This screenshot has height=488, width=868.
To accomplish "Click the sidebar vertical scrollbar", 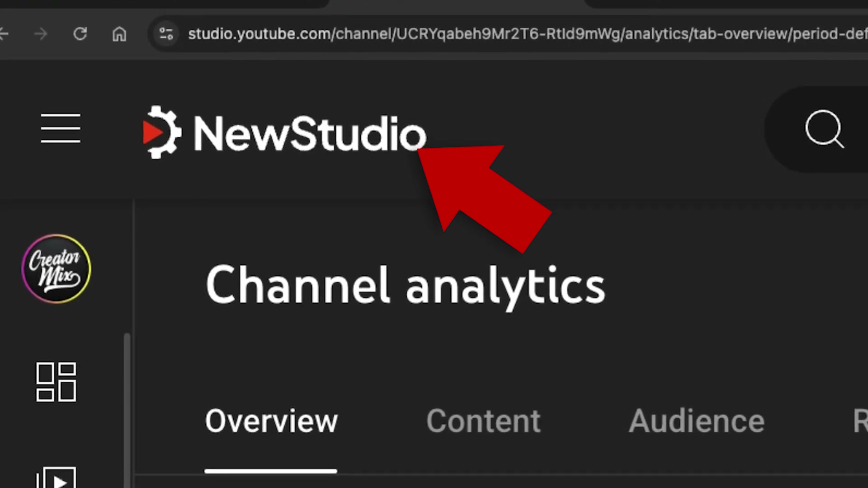I will click(x=127, y=410).
